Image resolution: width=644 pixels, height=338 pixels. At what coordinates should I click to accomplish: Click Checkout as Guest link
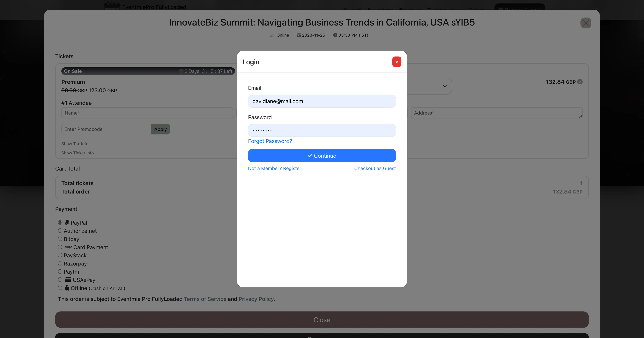tap(375, 168)
